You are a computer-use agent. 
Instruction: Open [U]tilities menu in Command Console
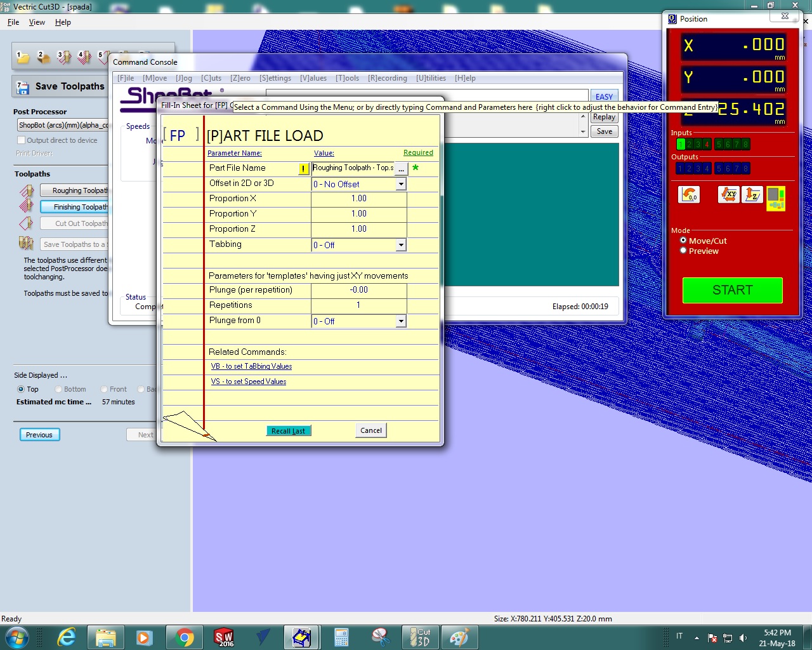point(431,78)
